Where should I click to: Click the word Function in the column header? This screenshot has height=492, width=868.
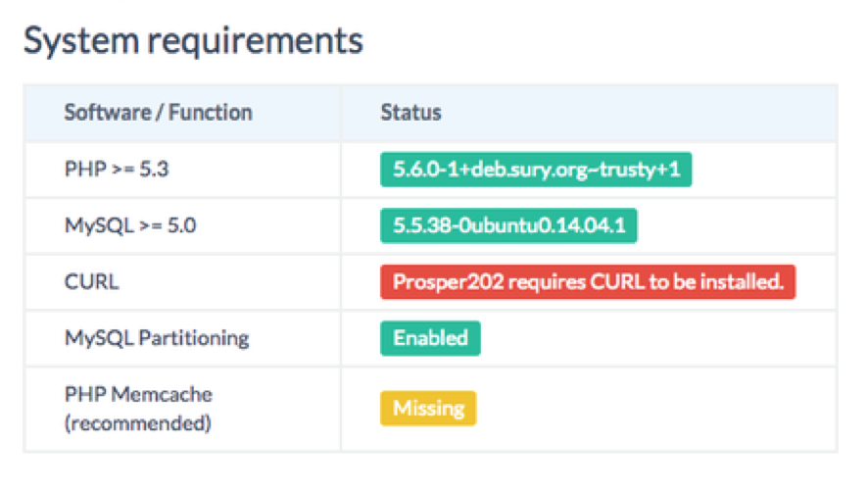210,113
